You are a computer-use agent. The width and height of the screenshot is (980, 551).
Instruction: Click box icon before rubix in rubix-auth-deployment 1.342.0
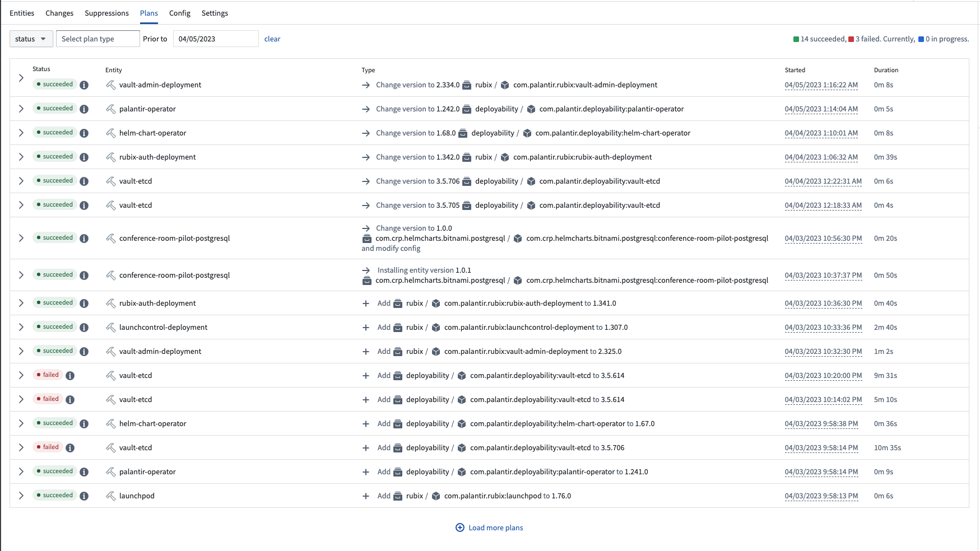click(467, 157)
